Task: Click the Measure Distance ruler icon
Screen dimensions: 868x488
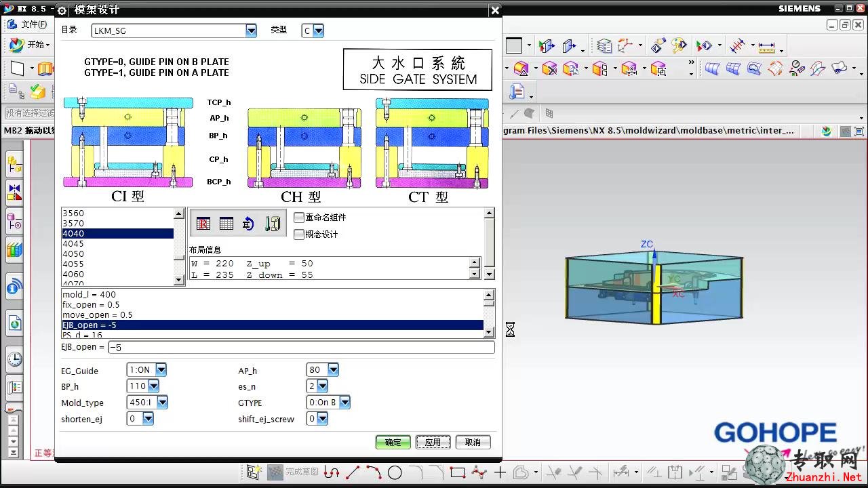Action: click(x=766, y=46)
